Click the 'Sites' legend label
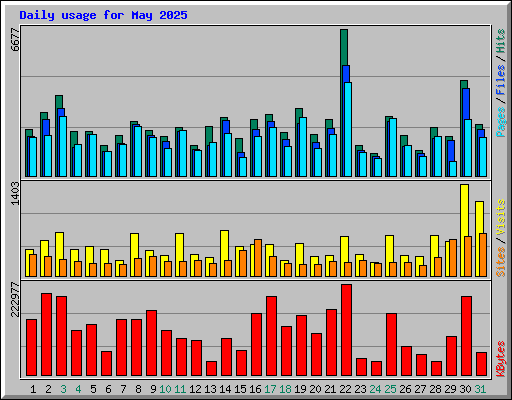Screen dimensions: 512x400 coord(501,262)
